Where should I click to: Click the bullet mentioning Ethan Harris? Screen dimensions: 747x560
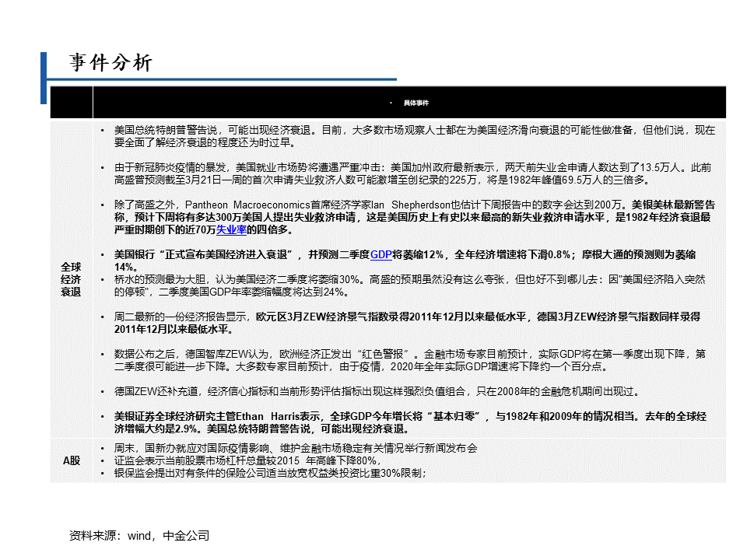410,422
